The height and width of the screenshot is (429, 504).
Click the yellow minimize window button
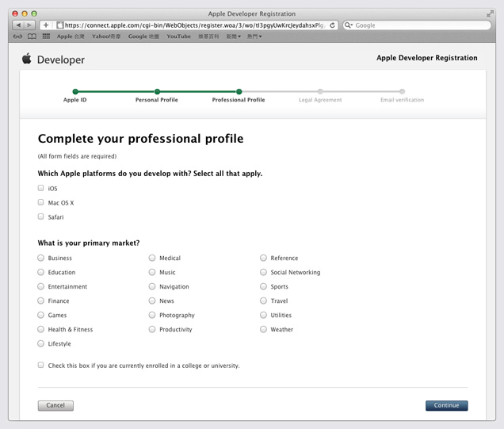point(25,13)
